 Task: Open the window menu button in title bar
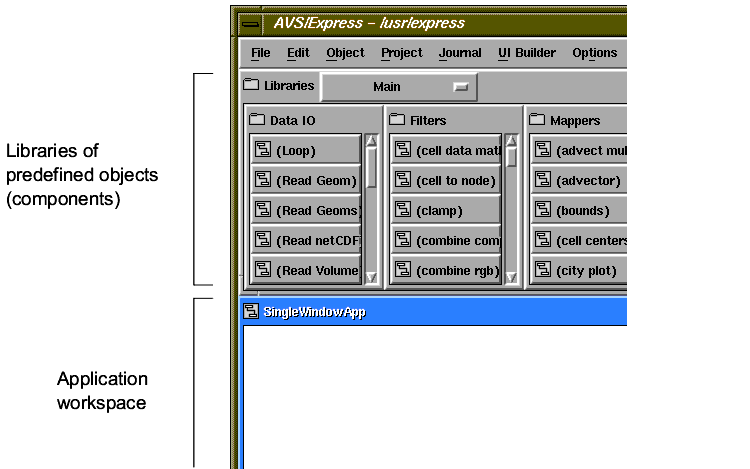pyautogui.click(x=252, y=24)
